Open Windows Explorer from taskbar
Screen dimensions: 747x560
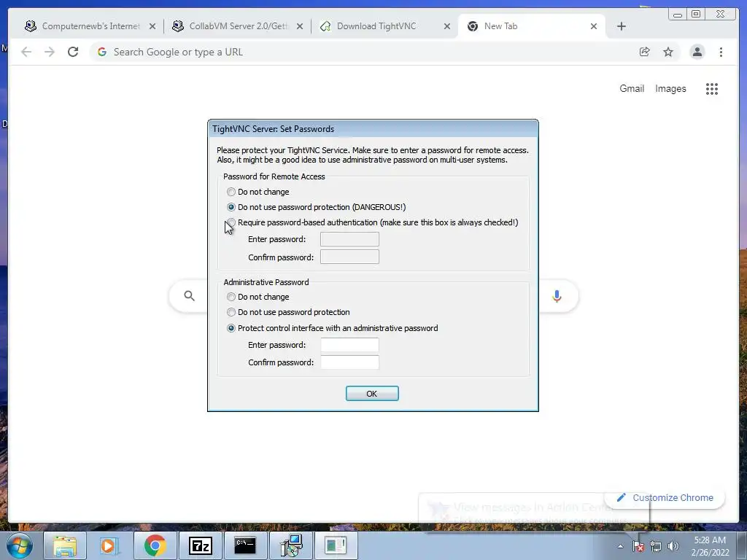(x=65, y=545)
